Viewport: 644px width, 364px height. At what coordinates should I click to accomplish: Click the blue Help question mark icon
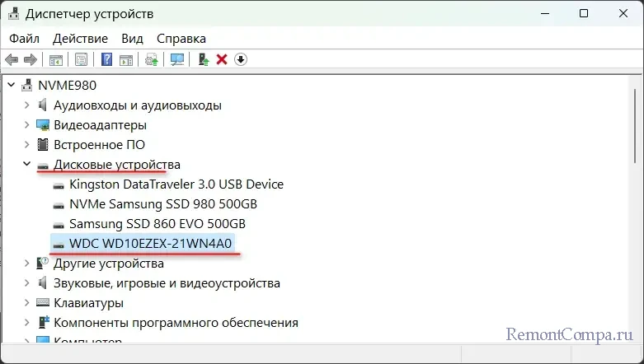(106, 59)
